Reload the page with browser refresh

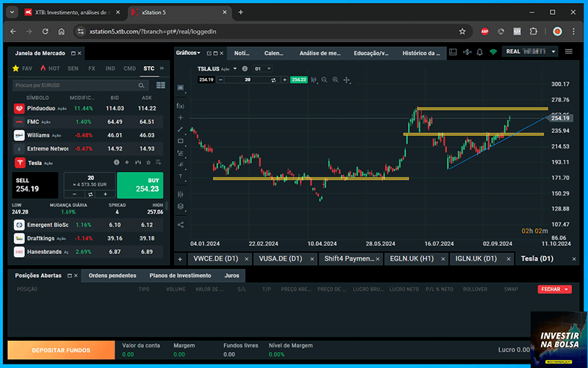45,32
